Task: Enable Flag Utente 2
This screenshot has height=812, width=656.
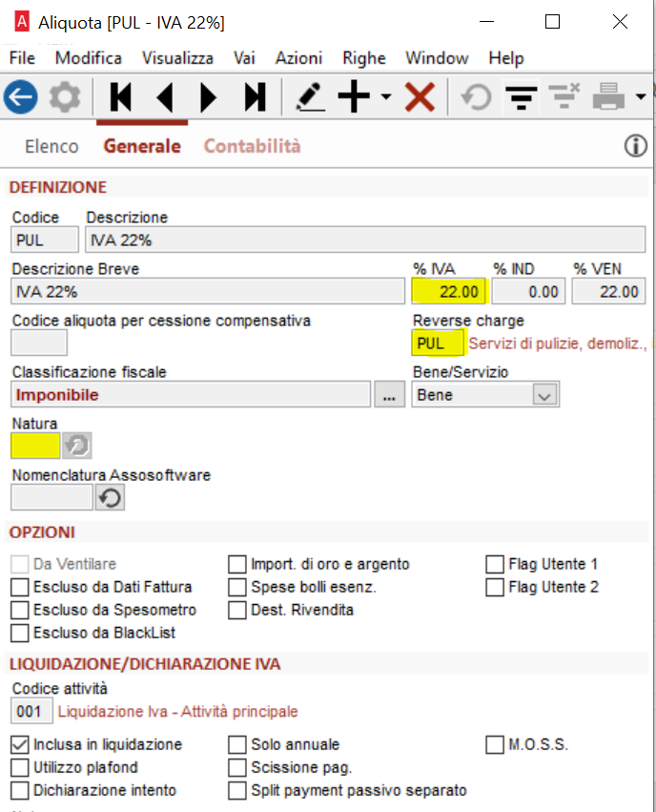Action: 495,587
